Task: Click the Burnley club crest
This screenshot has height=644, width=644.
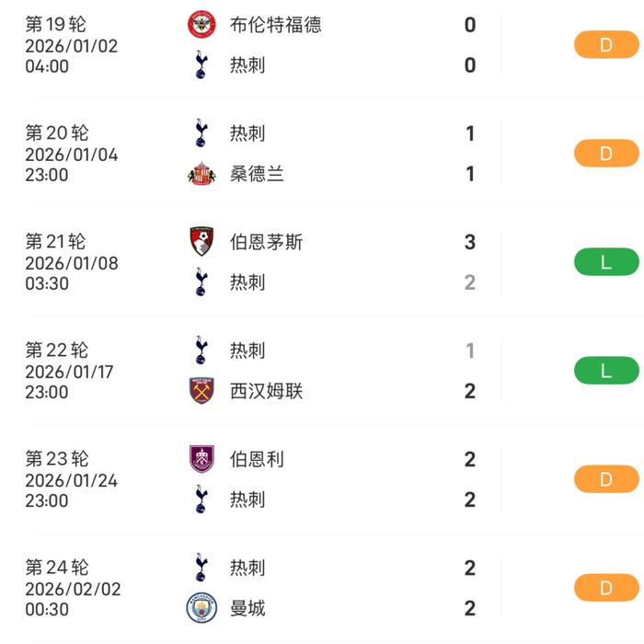Action: point(200,458)
